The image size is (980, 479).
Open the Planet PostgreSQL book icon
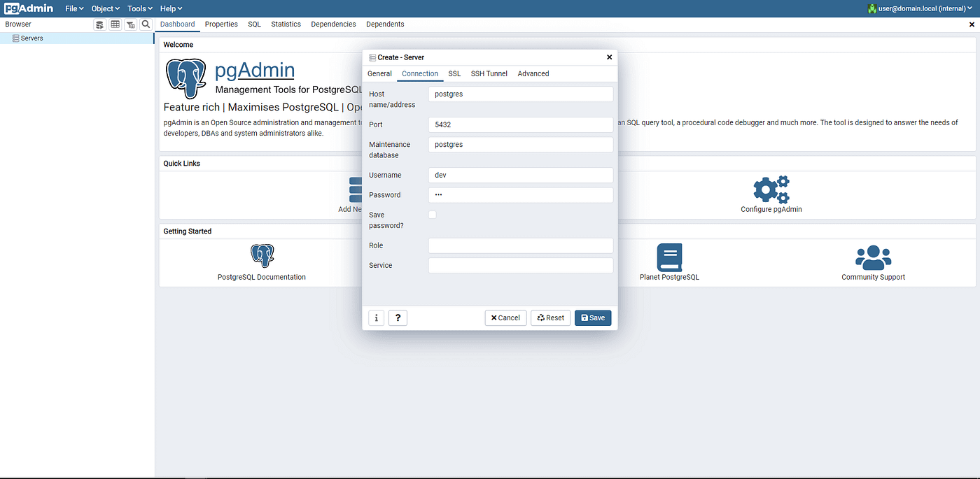point(669,257)
